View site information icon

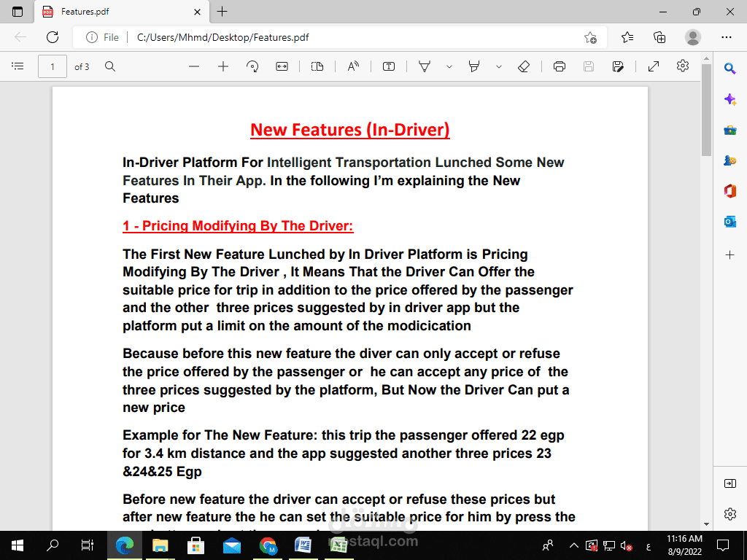(x=91, y=37)
